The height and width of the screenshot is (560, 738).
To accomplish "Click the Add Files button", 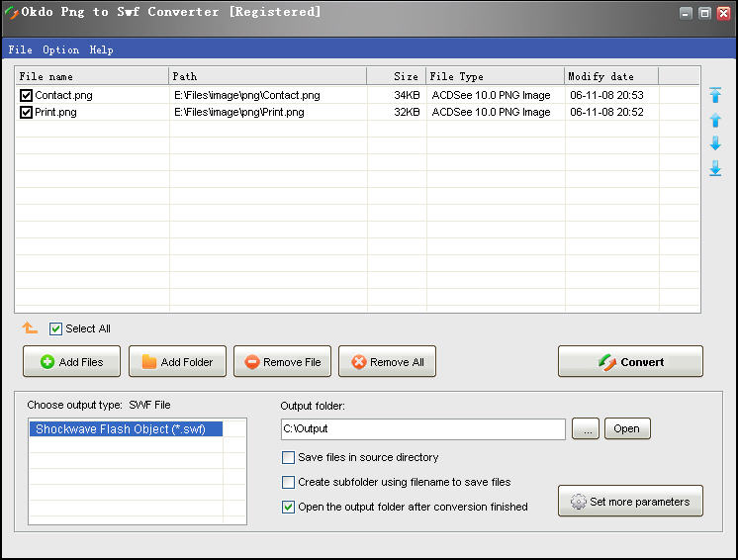I will (x=71, y=361).
